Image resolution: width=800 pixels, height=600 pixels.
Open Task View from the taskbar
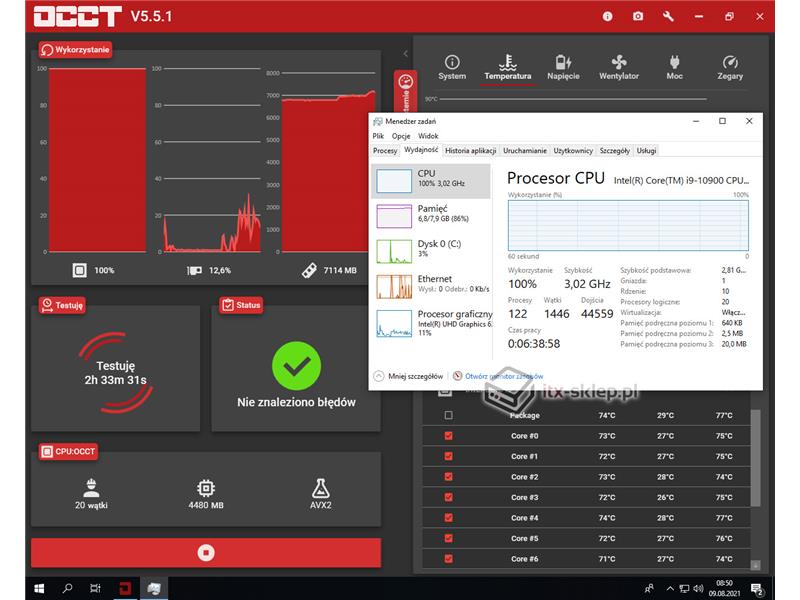[95, 588]
